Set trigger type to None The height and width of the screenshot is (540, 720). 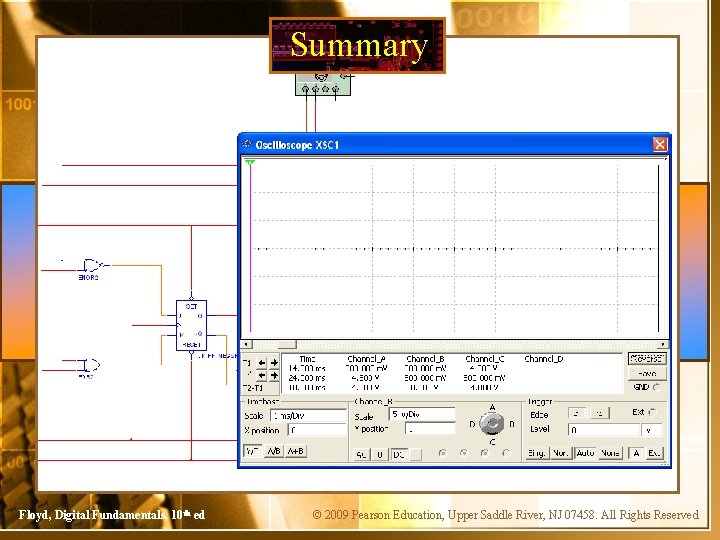(x=610, y=453)
